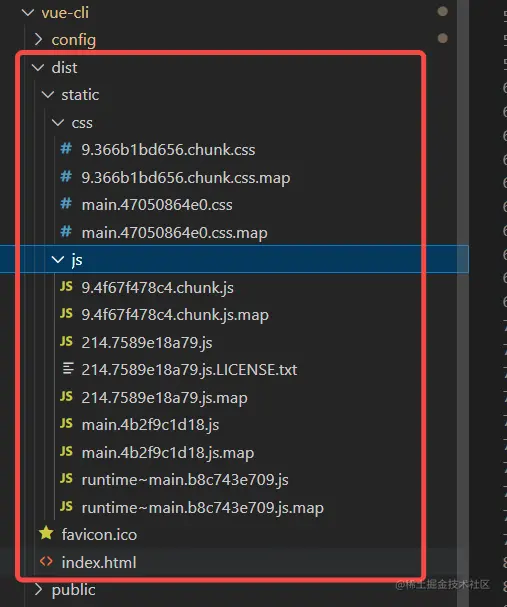Image resolution: width=507 pixels, height=607 pixels.
Task: Open file favicon.ico
Action: pyautogui.click(x=99, y=535)
